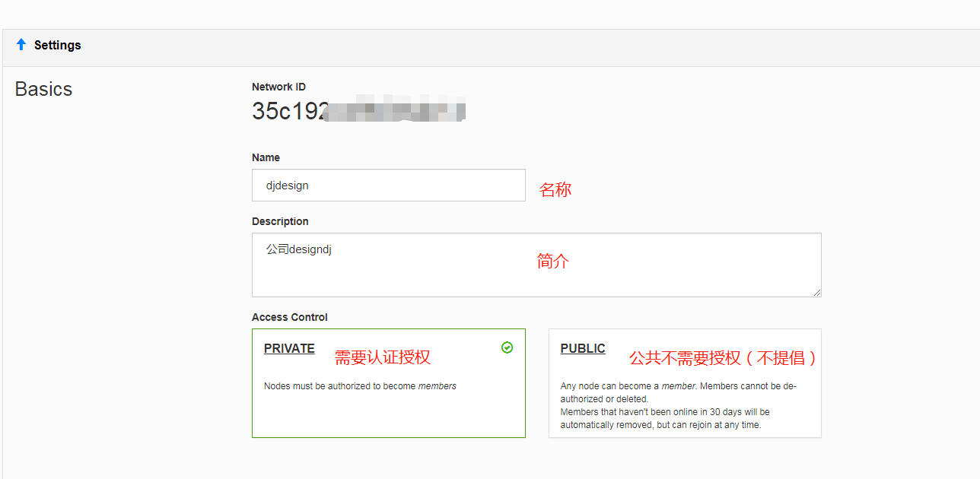Collapse Settings using the blue arrow icon
980x479 pixels.
click(x=21, y=45)
